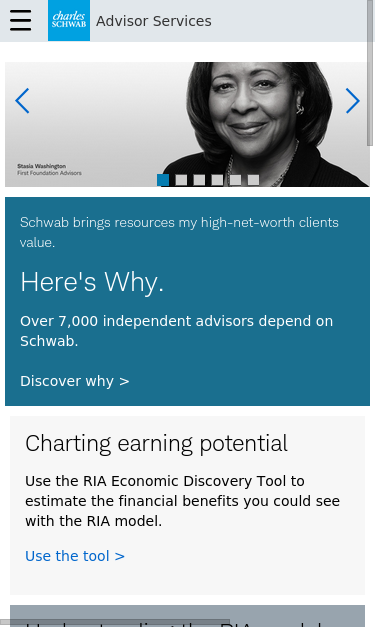This screenshot has height=627, width=375.
Task: Select the fifth carousel indicator dot
Action: 235,180
